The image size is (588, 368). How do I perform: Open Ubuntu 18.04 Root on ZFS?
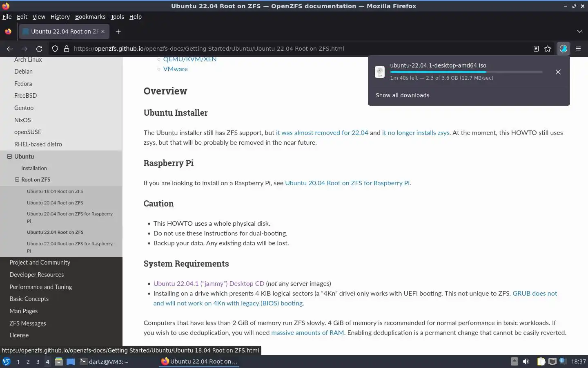(x=55, y=191)
